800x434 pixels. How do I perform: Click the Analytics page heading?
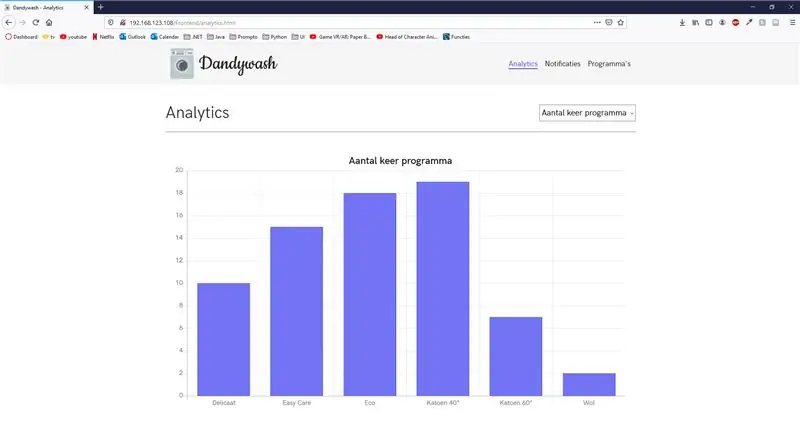197,112
